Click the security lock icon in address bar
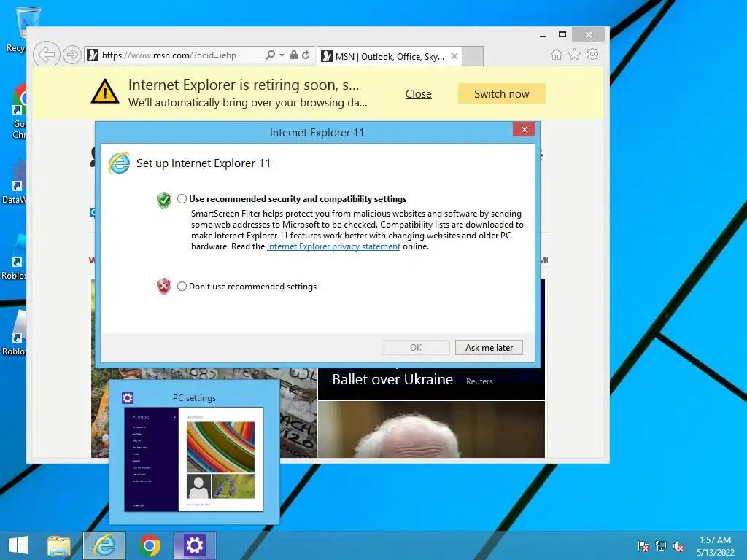This screenshot has height=560, width=747. (x=293, y=55)
